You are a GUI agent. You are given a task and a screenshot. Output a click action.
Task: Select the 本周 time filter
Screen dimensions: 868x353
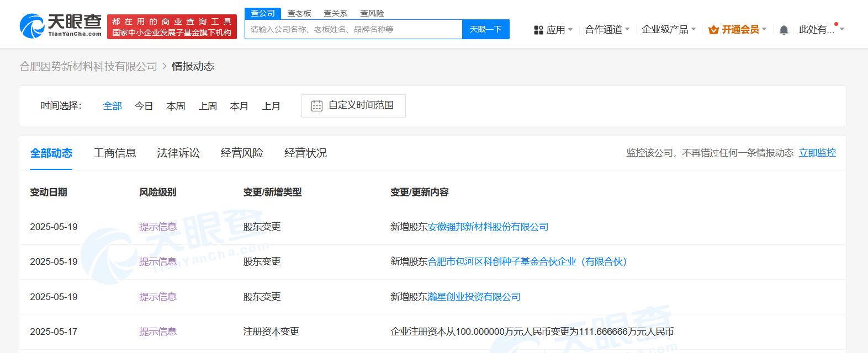point(176,106)
